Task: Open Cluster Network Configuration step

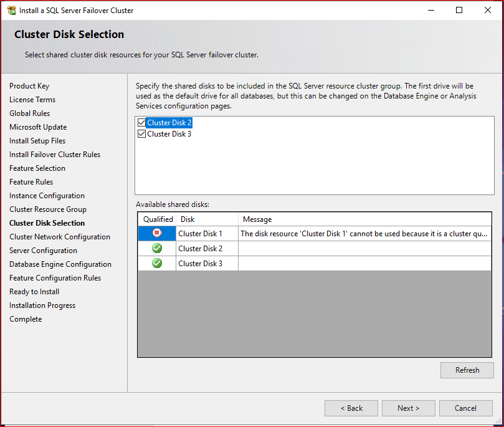Action: (x=60, y=237)
